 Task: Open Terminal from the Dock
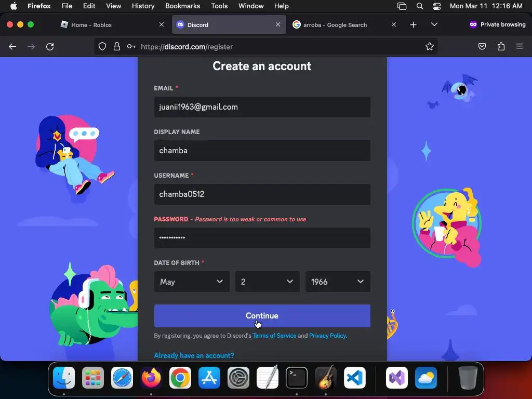(x=297, y=378)
